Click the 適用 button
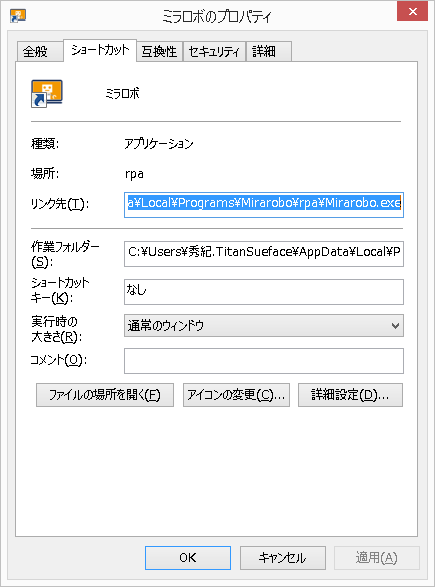 (x=377, y=558)
